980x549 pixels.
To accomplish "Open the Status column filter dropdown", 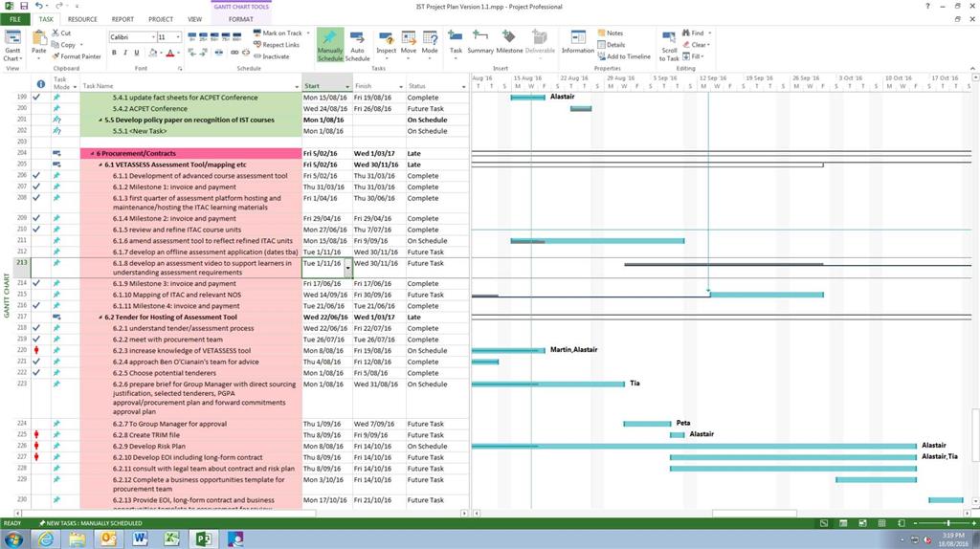I will [x=463, y=87].
